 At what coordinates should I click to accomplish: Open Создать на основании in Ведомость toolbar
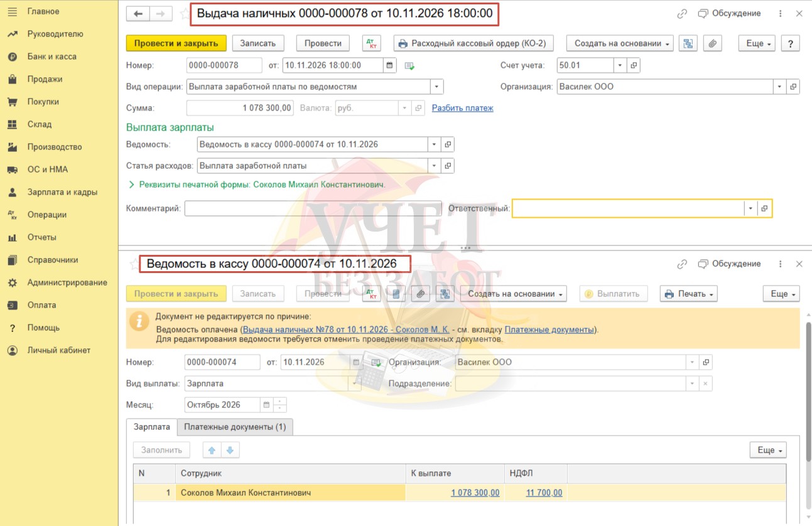(x=513, y=294)
